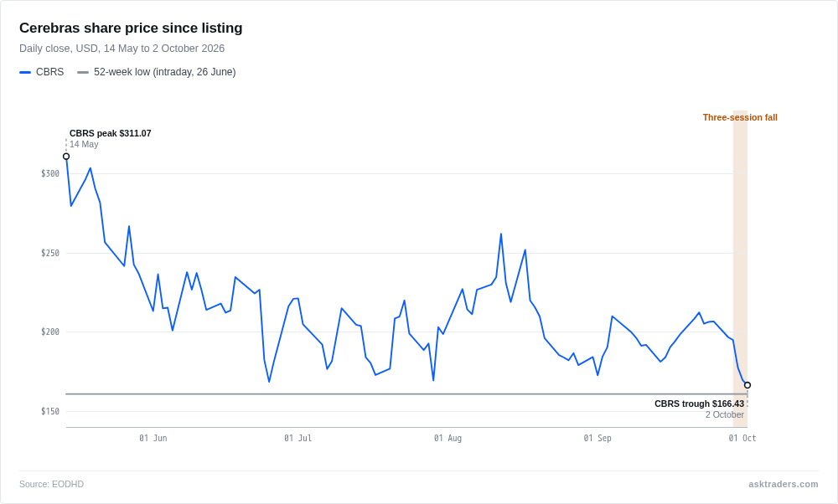Click the $250 y-axis label

tap(50, 253)
